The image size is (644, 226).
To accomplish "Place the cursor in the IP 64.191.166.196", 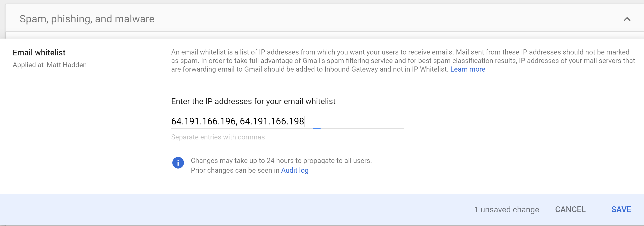I will (203, 121).
